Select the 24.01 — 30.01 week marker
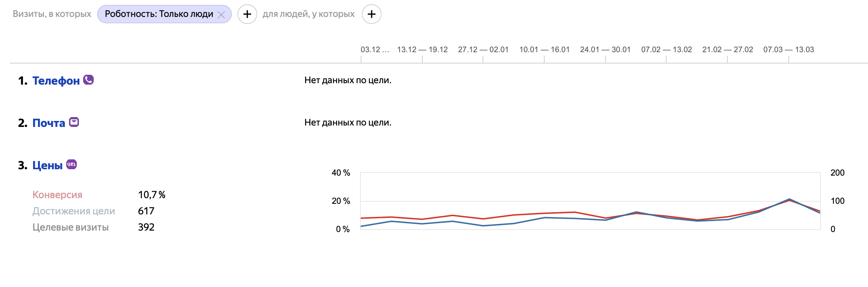Image resolution: width=868 pixels, height=287 pixels. click(605, 50)
